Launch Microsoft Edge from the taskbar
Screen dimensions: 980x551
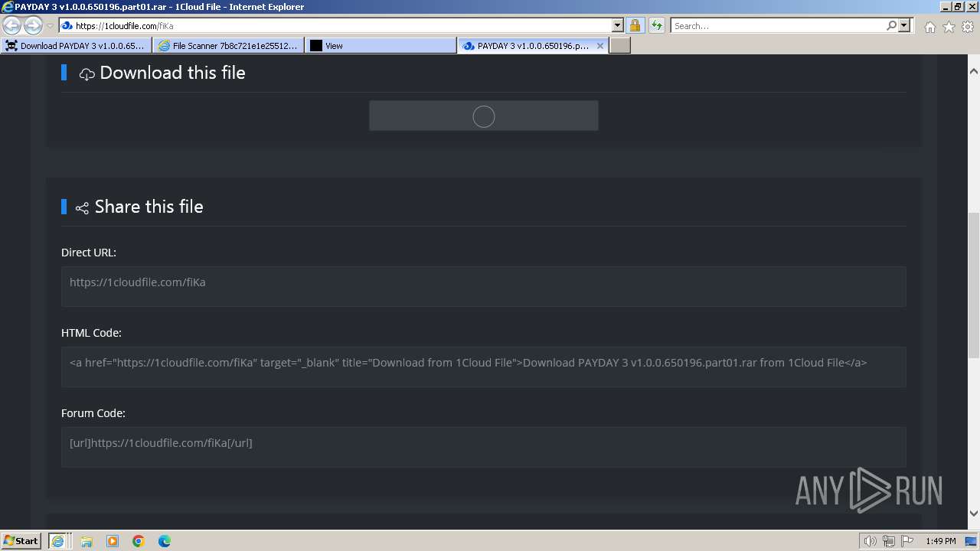(165, 541)
